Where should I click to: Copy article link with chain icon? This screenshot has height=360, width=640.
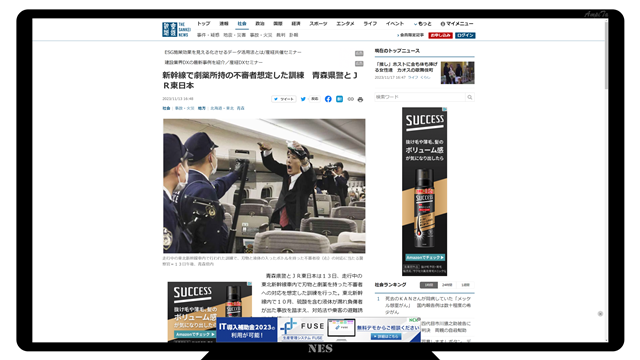(x=350, y=99)
